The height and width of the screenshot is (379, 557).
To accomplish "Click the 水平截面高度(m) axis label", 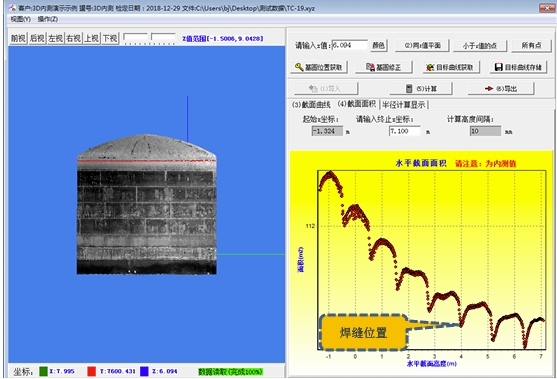I will tap(431, 364).
